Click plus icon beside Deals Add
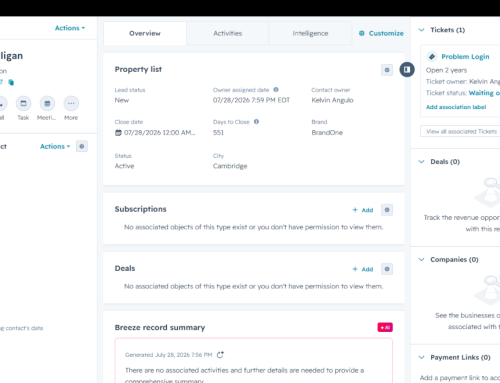This screenshot has width=500, height=383. [x=355, y=269]
